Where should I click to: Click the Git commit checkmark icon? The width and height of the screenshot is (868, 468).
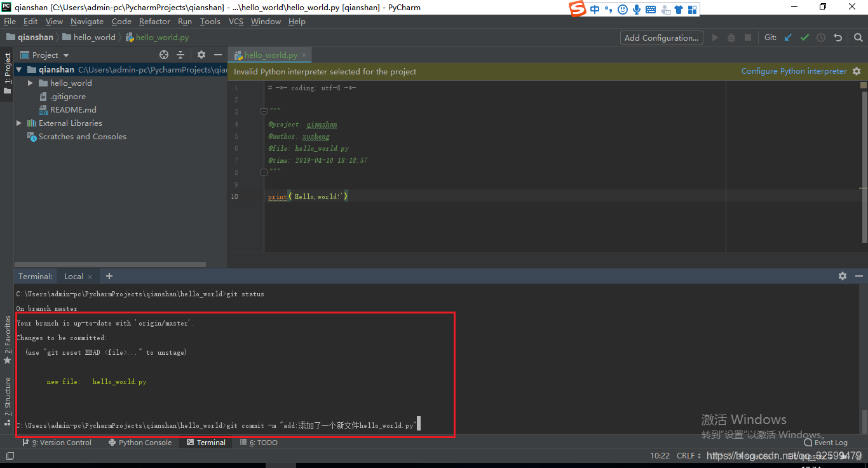pos(804,38)
